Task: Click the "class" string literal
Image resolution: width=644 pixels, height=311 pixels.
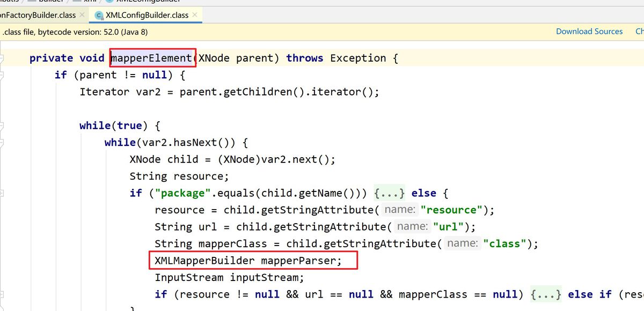Action: pos(504,243)
